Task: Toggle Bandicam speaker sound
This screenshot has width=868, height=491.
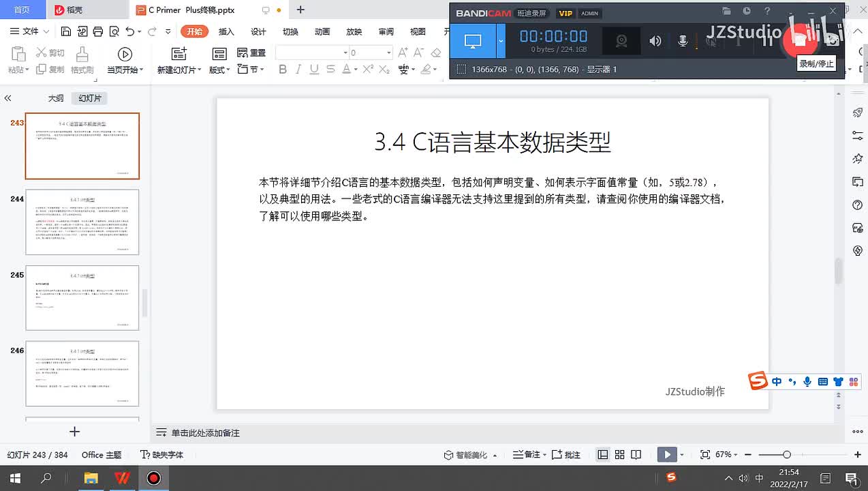Action: [x=655, y=41]
